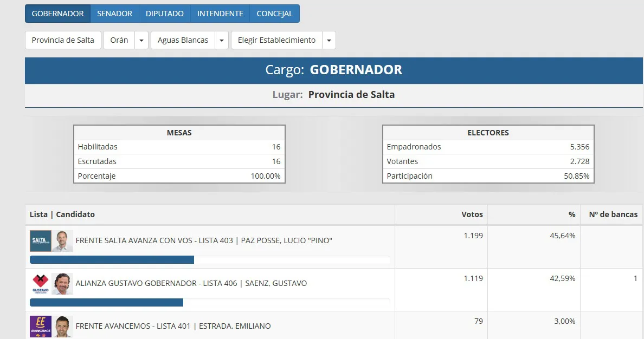Viewport: 644px width, 339px height.
Task: Click the Provincia de Salta selector button
Action: 62,40
